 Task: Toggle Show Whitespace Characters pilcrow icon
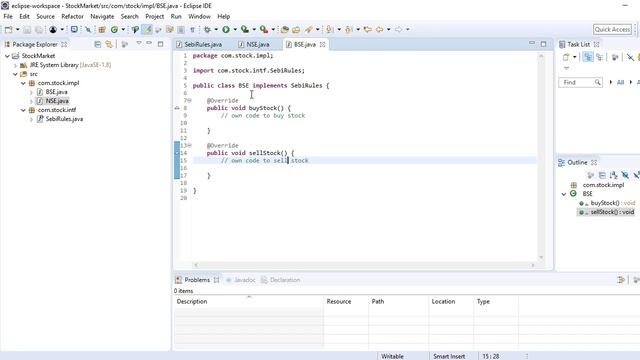tap(192, 29)
